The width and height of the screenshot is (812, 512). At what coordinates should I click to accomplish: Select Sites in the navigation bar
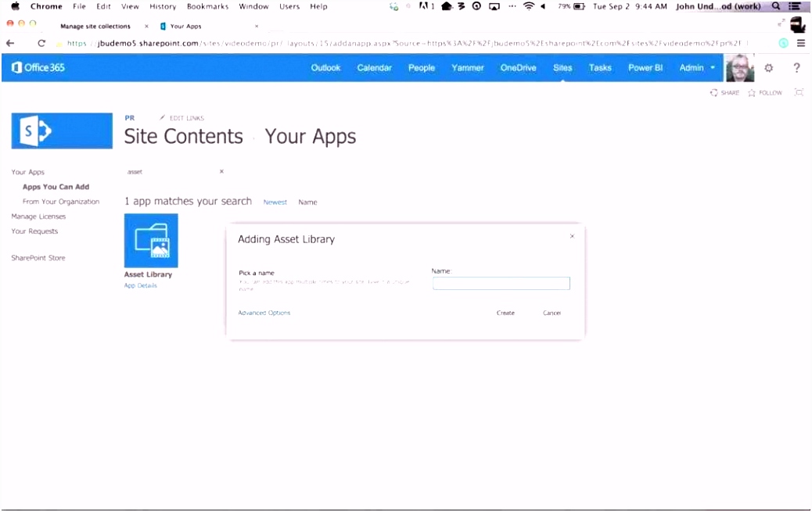pos(562,68)
